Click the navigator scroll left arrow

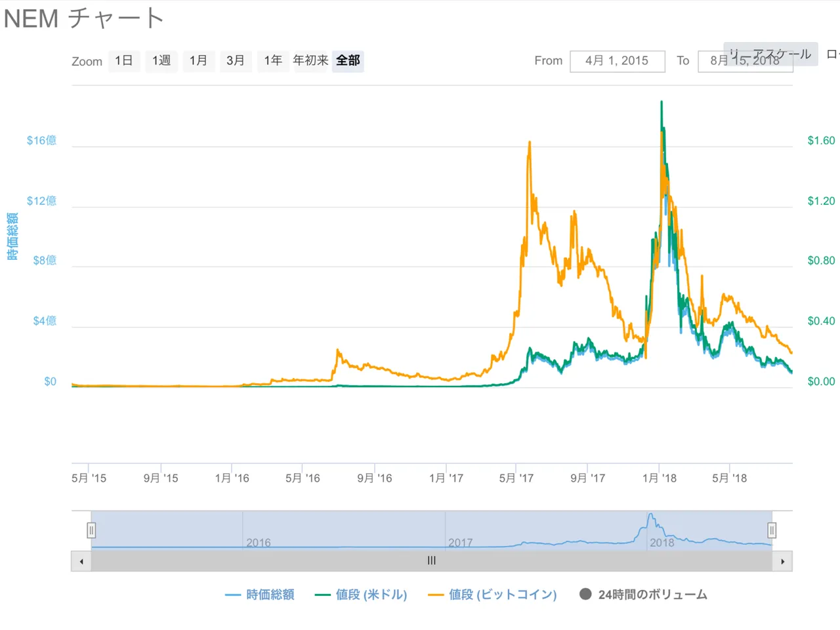pyautogui.click(x=81, y=561)
